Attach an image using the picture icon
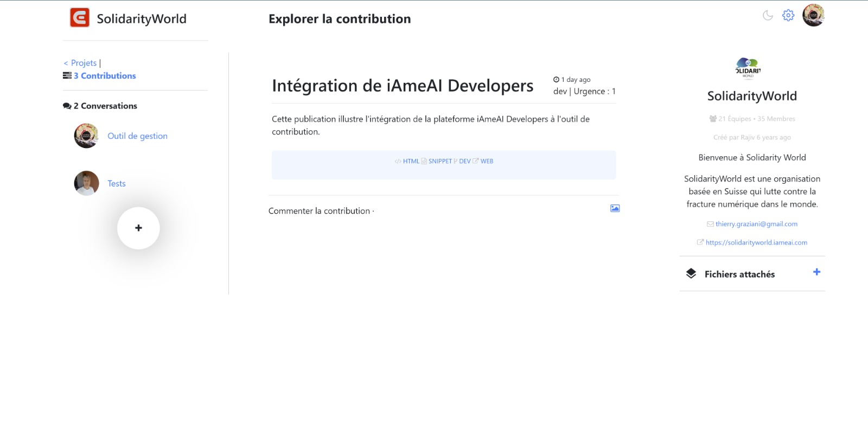This screenshot has width=868, height=424. (615, 208)
